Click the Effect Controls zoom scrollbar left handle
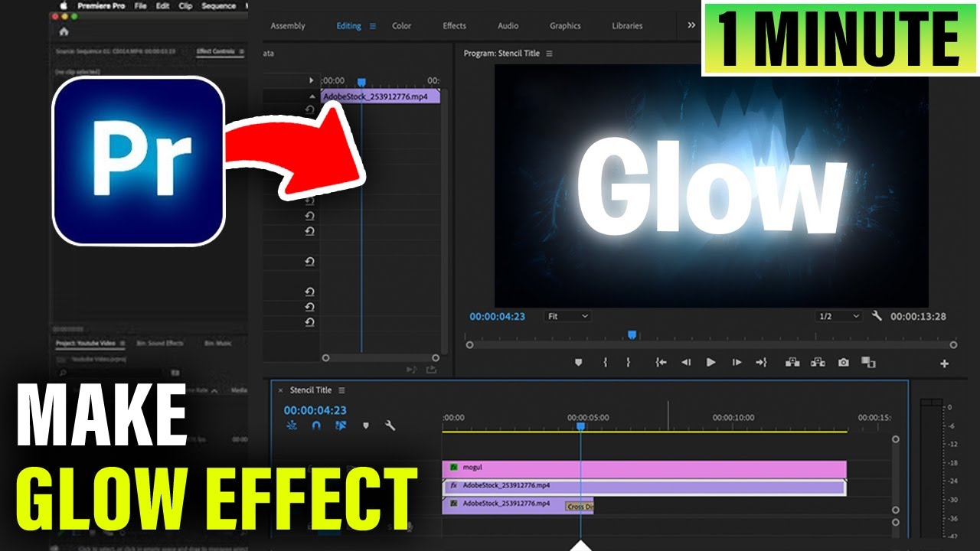Screen dimensions: 980x551 pyautogui.click(x=325, y=357)
